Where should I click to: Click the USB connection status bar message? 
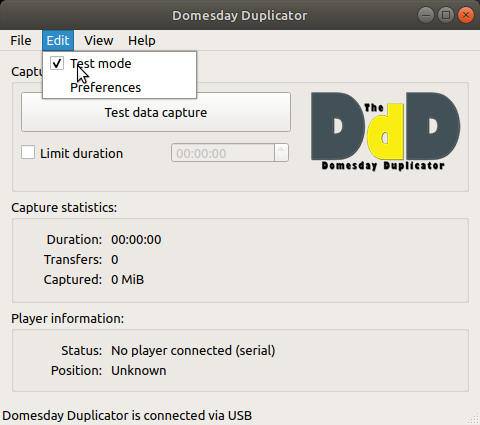[x=127, y=416]
